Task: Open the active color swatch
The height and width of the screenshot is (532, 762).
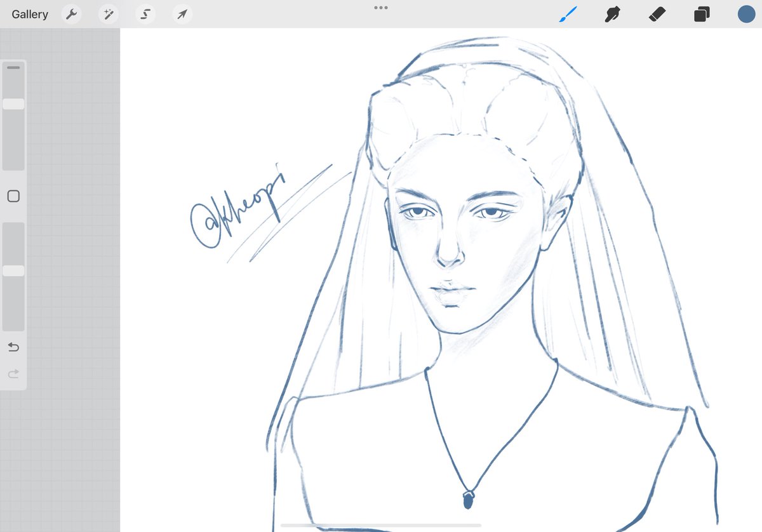Action: point(746,14)
